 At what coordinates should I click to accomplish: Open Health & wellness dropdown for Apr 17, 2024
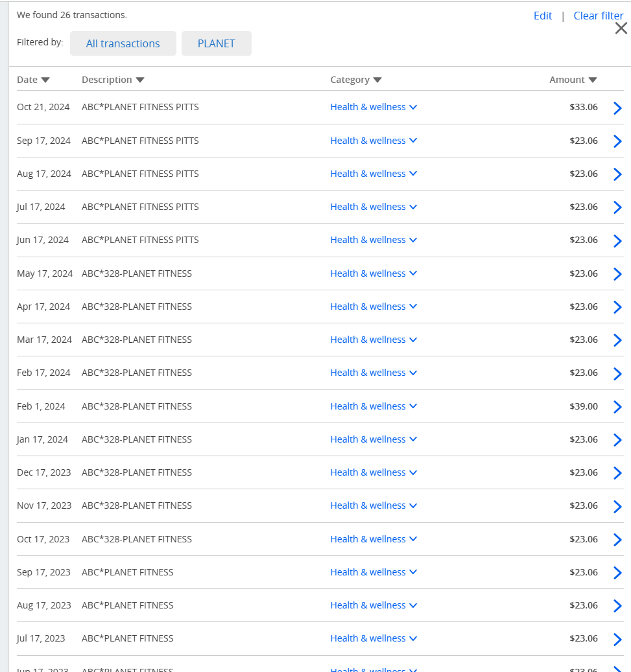(x=374, y=307)
